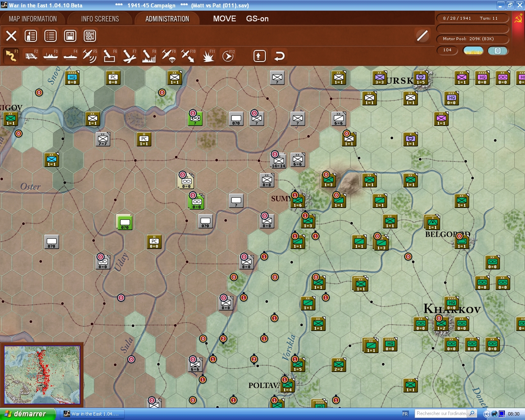Click the Oster river label
This screenshot has width=525, height=420.
coord(30,187)
